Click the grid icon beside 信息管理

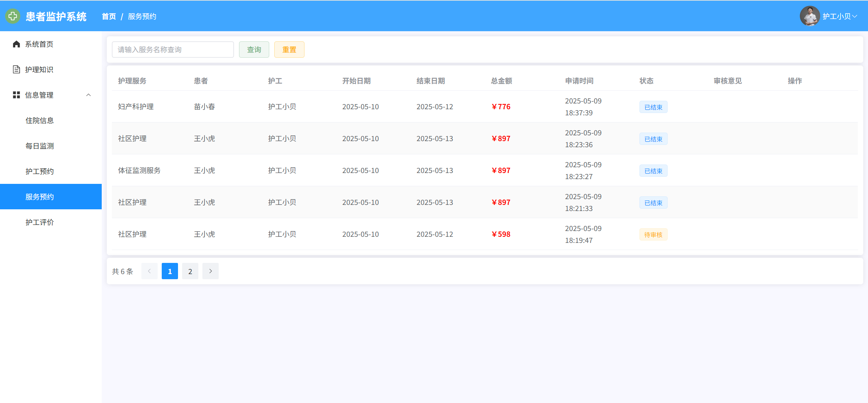coord(16,95)
